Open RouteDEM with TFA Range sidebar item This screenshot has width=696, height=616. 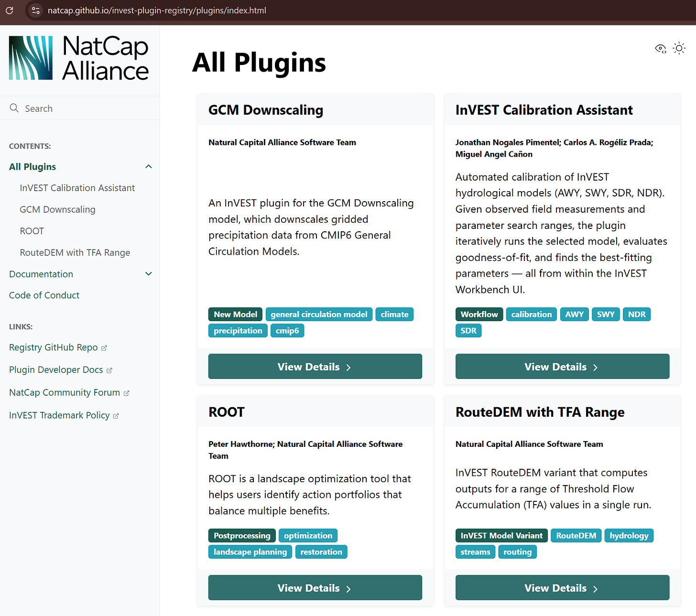tap(75, 252)
